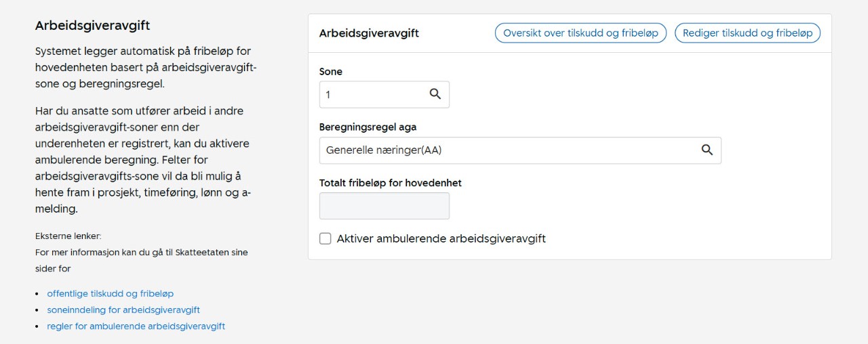
Task: Click the Totalt fribeløp for hovedenhet box
Action: [x=384, y=206]
